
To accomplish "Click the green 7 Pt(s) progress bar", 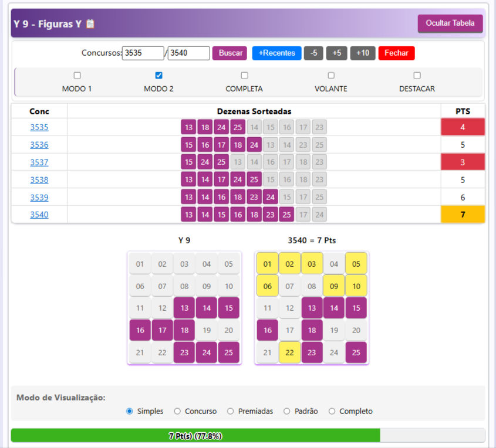I will (195, 436).
